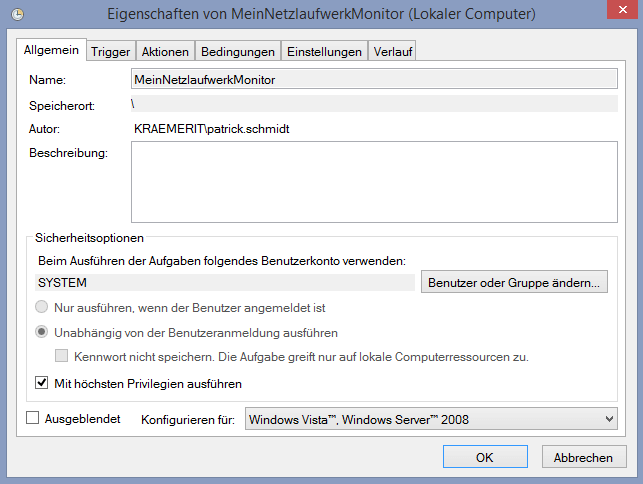
Task: Confirm with the OK button
Action: click(485, 457)
